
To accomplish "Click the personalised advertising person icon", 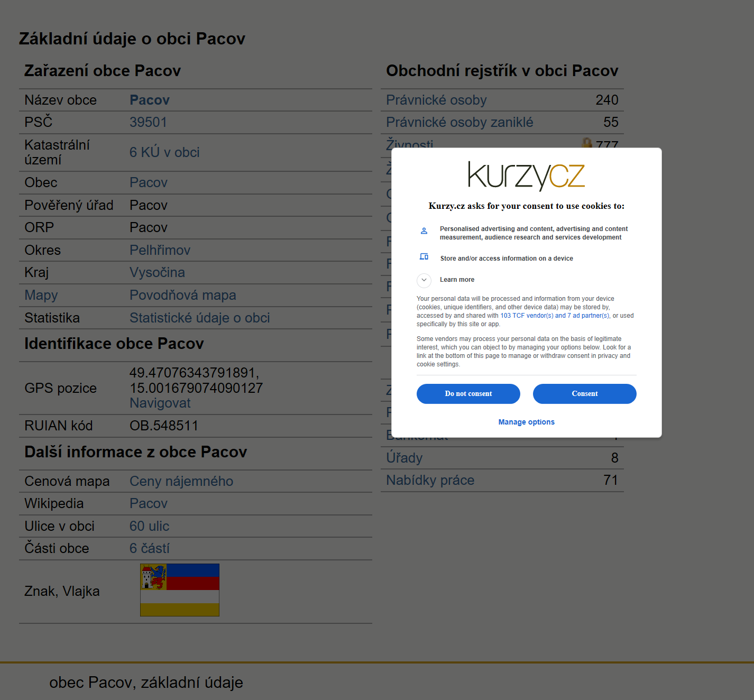I will click(x=424, y=231).
